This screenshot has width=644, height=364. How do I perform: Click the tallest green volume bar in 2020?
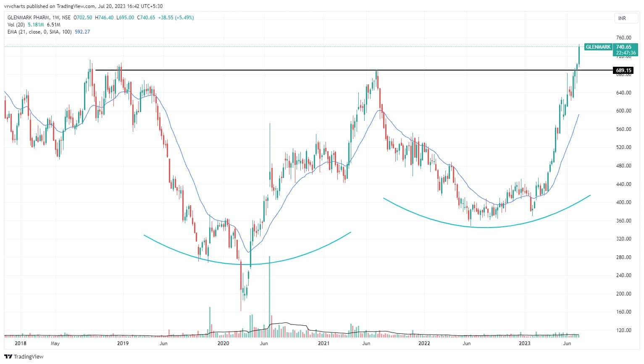tap(269, 294)
